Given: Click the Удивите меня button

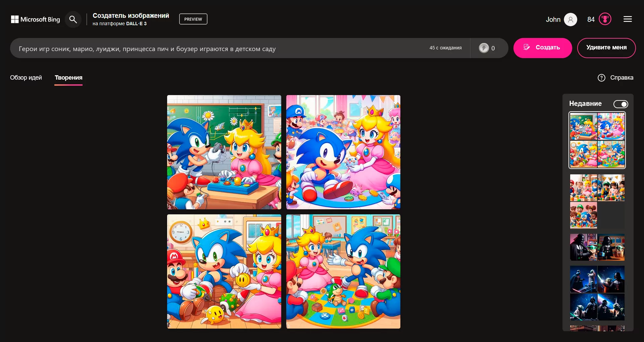Looking at the screenshot, I should pyautogui.click(x=606, y=48).
